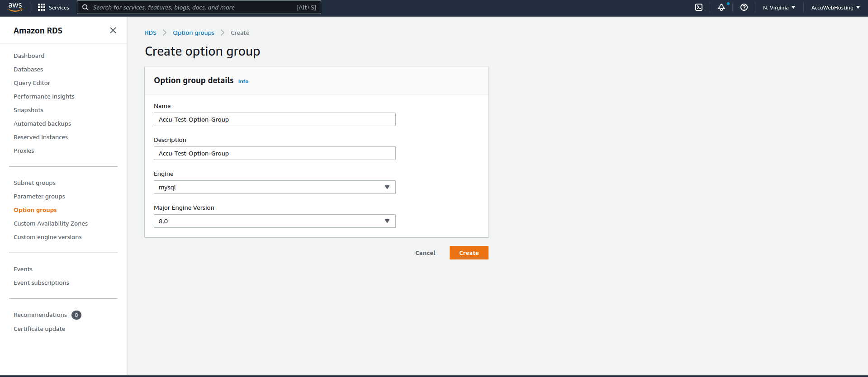
Task: Focus the Description input field
Action: click(x=275, y=153)
